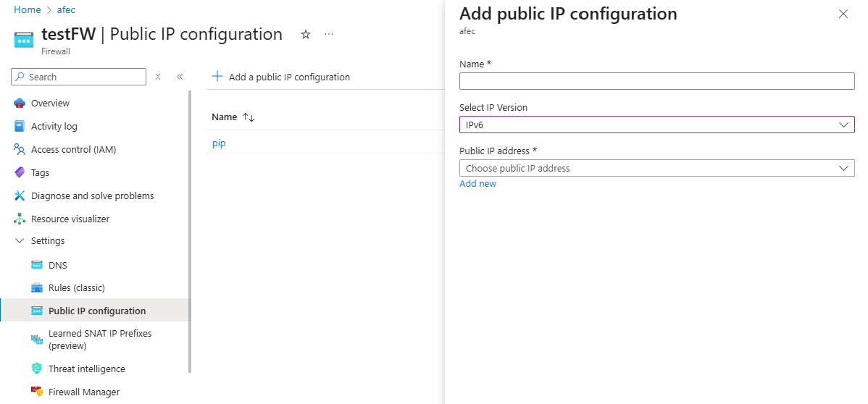
Task: Focus the Name input field
Action: coord(657,81)
